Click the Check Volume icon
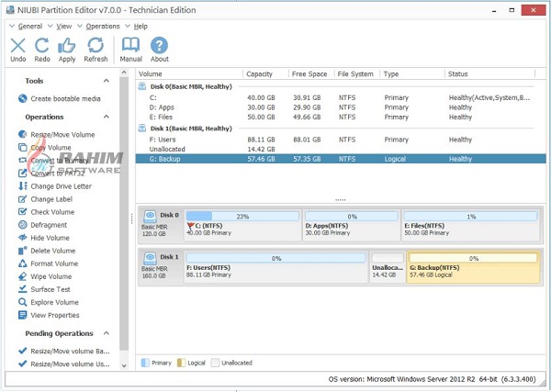This screenshot has height=392, width=551. coord(22,211)
